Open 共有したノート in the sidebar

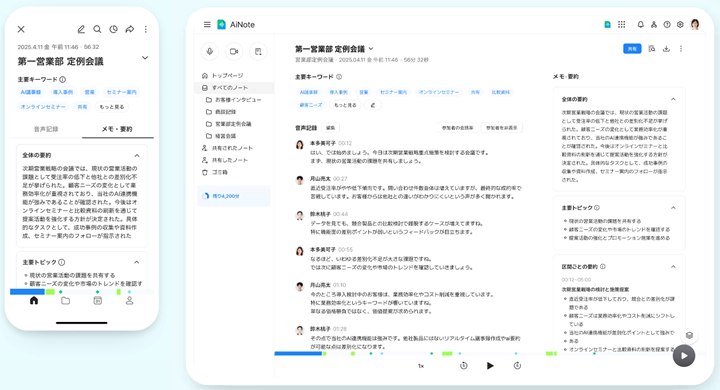226,160
